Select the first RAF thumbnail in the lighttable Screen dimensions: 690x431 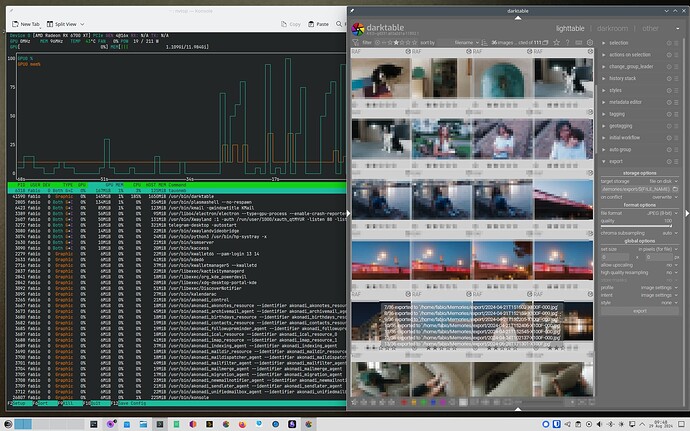(381, 80)
